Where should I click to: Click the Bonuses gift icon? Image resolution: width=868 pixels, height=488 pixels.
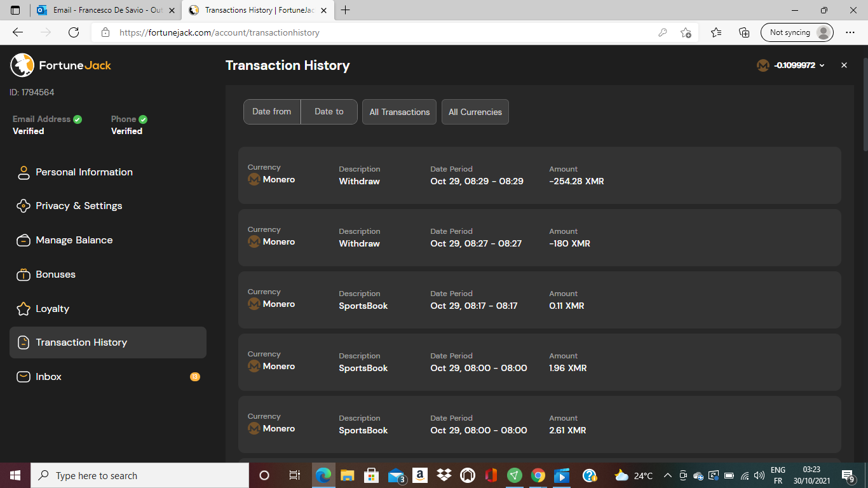(24, 274)
